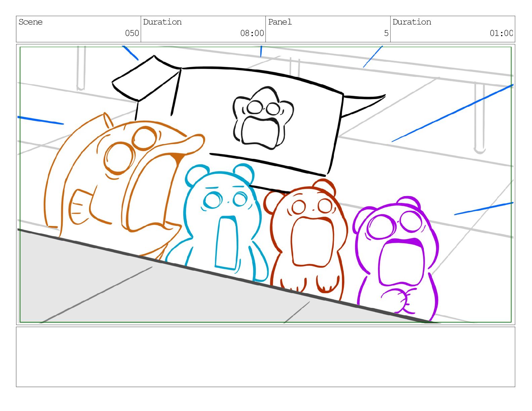532x411 pixels.
Task: Click the panel duration value 01:00
Action: click(x=501, y=33)
